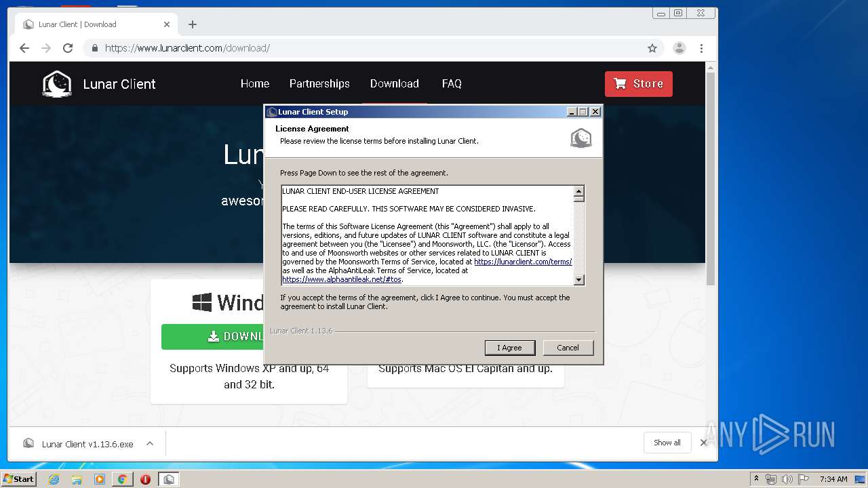
Task: Click the Lunar Client site title text
Action: tap(119, 84)
